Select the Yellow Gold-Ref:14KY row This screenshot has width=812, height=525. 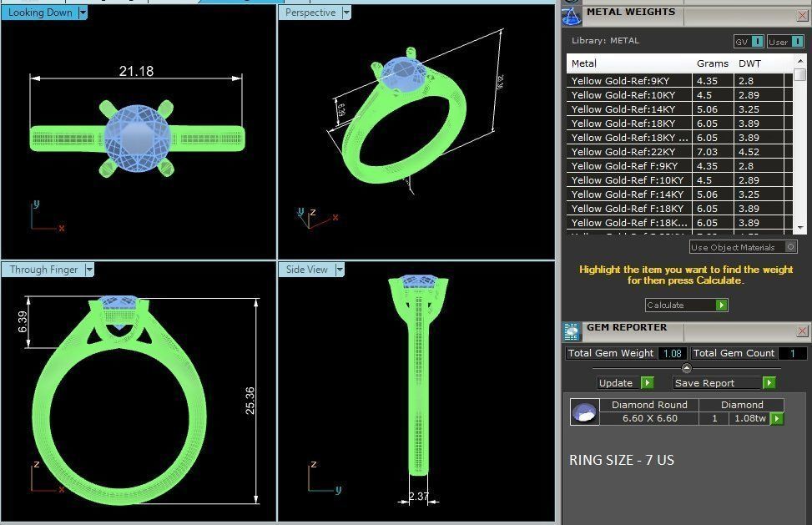679,109
